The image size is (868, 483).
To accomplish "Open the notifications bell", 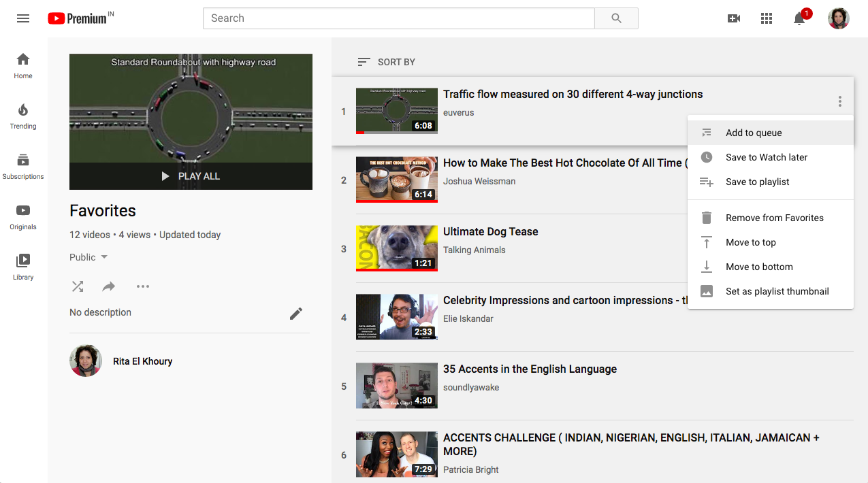I will click(800, 19).
